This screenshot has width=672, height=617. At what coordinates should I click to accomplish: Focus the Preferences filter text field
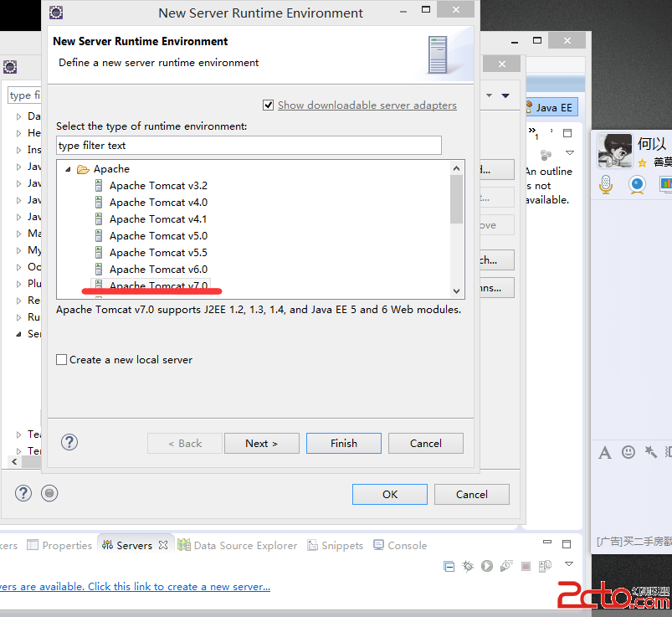point(24,95)
